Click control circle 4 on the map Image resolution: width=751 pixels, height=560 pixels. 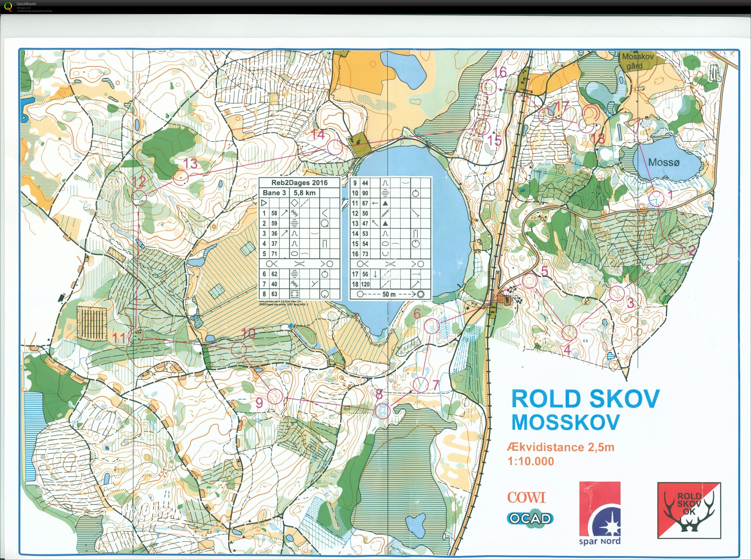(569, 333)
